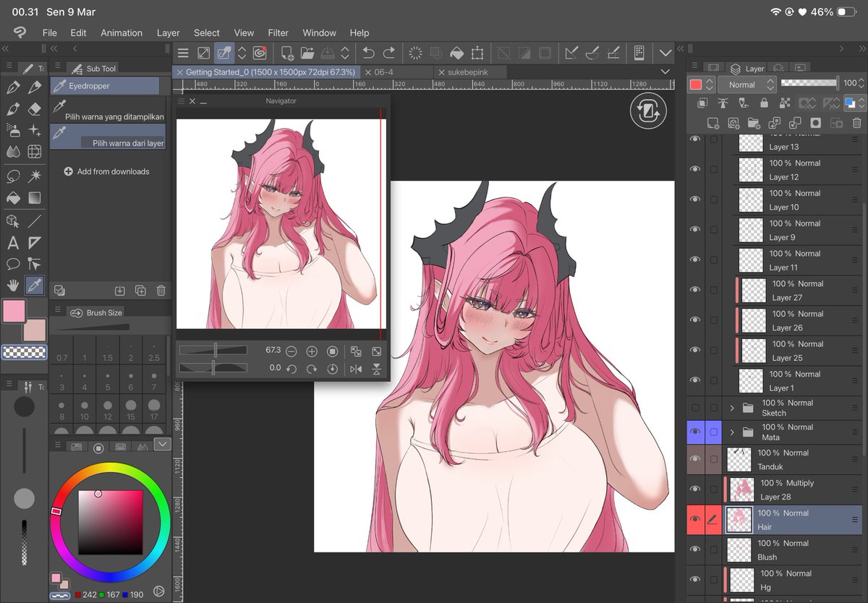Select the Pen tool in the tool palette
The width and height of the screenshot is (868, 603).
pyautogui.click(x=12, y=87)
